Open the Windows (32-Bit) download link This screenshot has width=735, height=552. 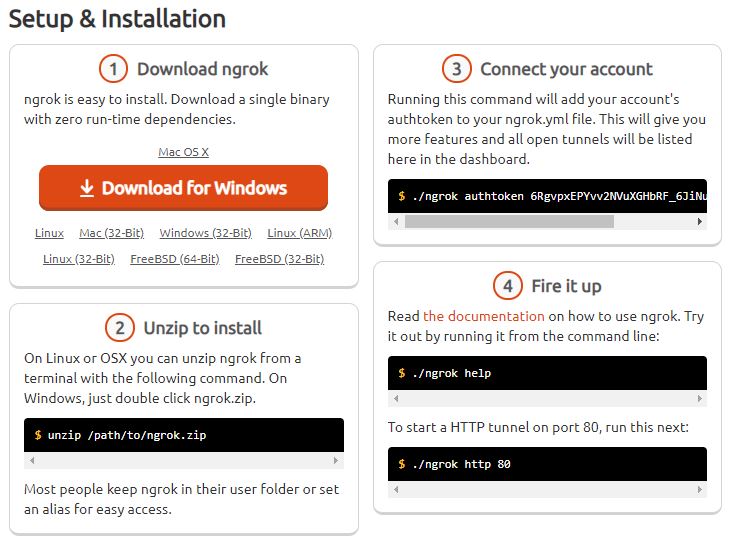(205, 233)
